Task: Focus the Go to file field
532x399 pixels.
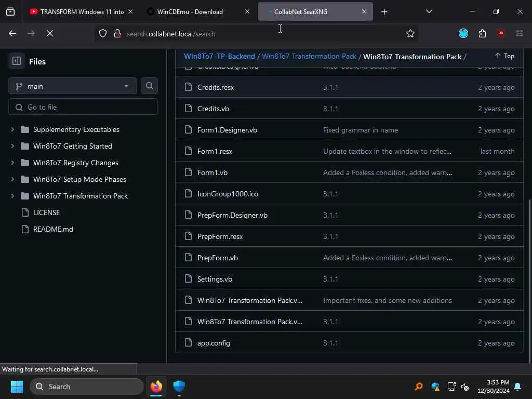Action: click(x=83, y=107)
